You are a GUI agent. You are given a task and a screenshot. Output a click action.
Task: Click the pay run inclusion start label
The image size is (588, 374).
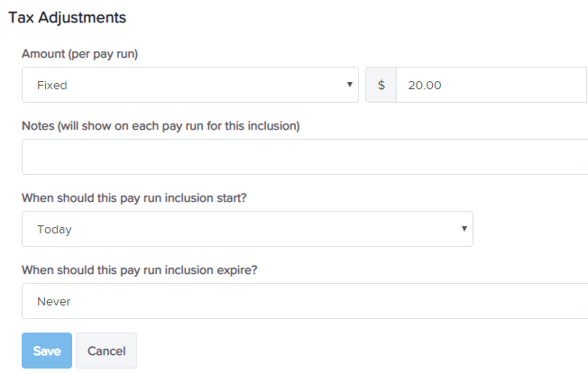click(x=134, y=198)
